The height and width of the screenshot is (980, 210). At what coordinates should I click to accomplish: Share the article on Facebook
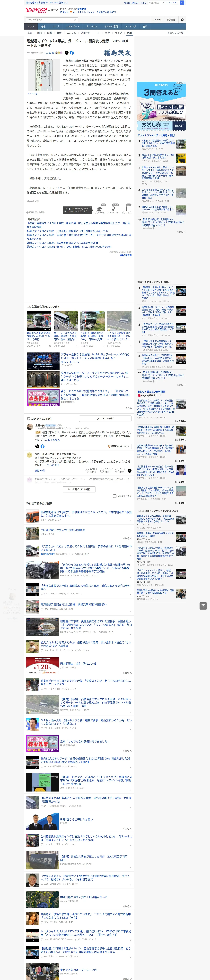(72, 53)
